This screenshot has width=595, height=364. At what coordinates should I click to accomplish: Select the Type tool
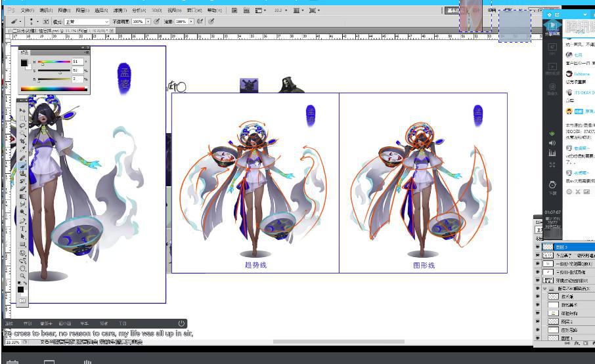(22, 229)
